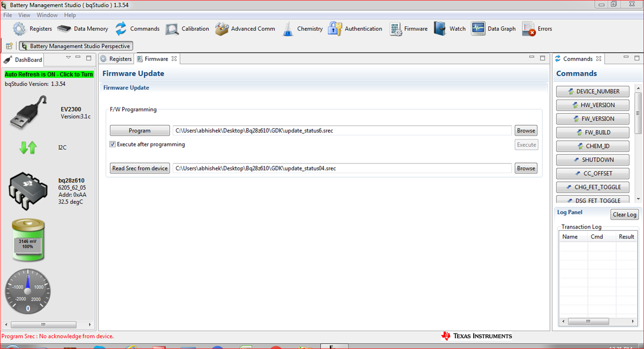Toggle Auto Refresh in DashBoard
644x349 pixels.
(x=49, y=74)
